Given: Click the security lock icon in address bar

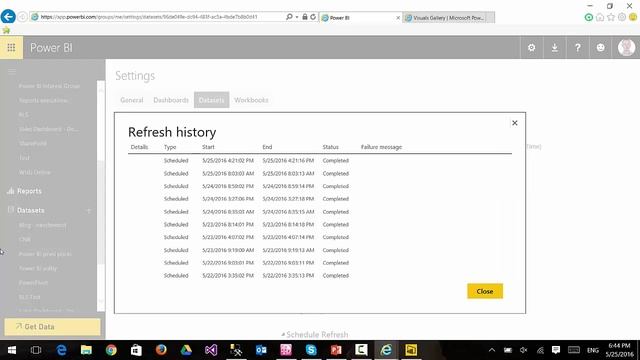Looking at the screenshot, I should (304, 17).
